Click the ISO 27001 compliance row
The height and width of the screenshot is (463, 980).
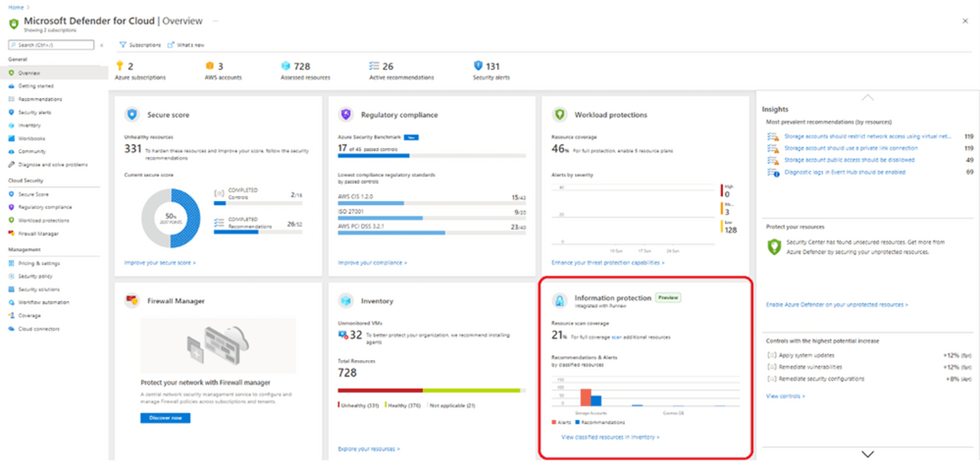pos(432,215)
